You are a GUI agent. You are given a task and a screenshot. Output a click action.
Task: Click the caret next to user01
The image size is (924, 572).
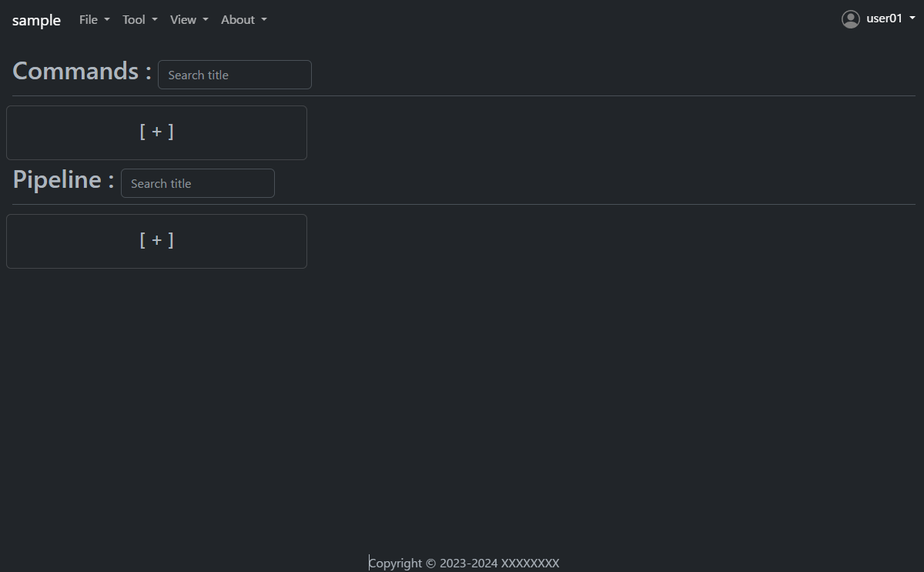[912, 18]
